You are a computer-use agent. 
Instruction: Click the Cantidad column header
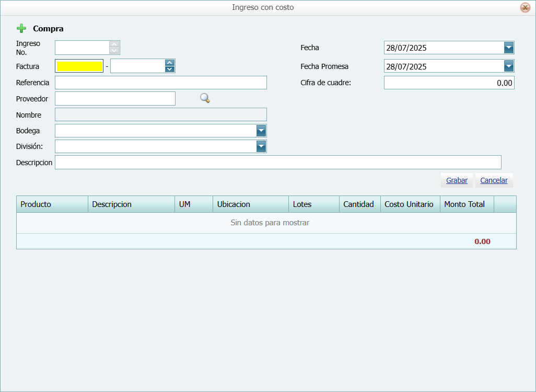[359, 204]
